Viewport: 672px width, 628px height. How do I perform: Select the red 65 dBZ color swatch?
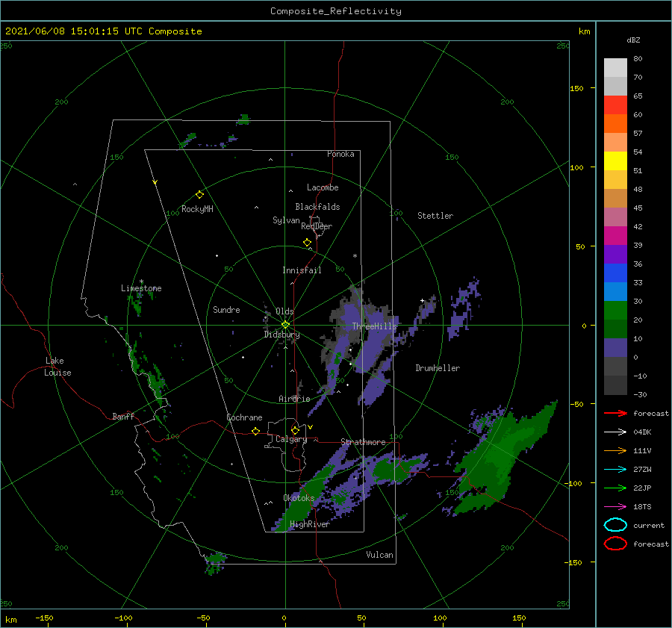point(615,105)
